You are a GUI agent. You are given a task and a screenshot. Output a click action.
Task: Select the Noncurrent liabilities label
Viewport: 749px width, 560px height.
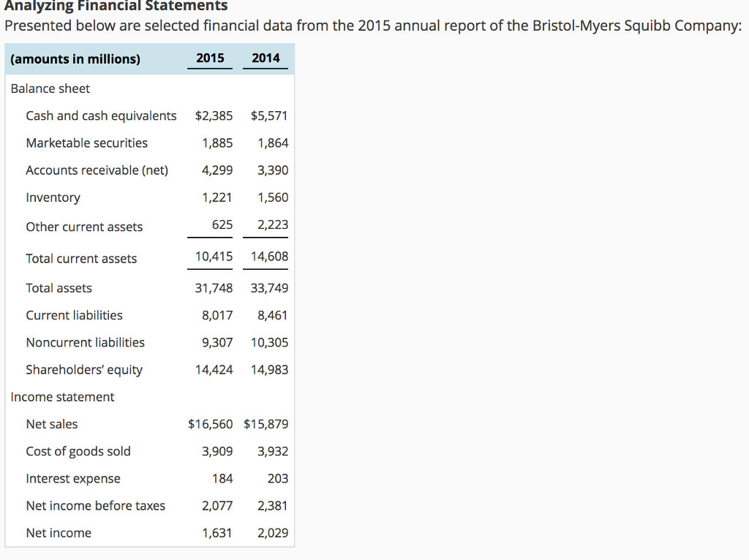(85, 342)
